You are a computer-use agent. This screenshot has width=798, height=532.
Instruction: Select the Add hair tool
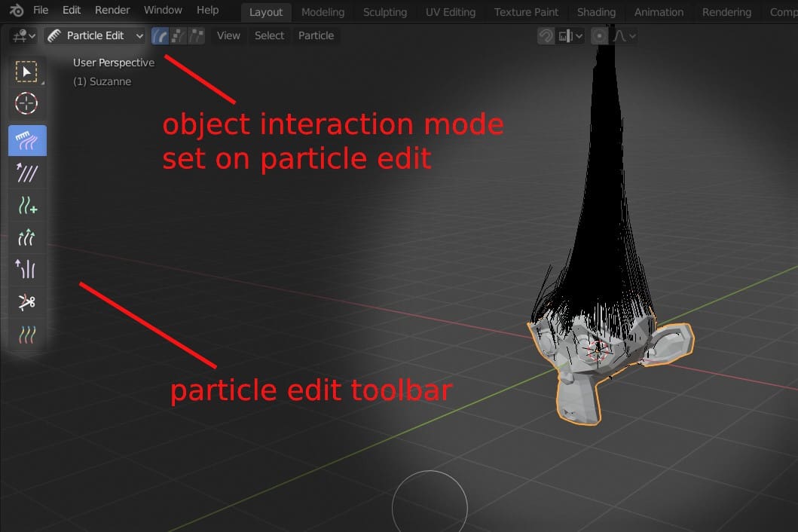[27, 206]
